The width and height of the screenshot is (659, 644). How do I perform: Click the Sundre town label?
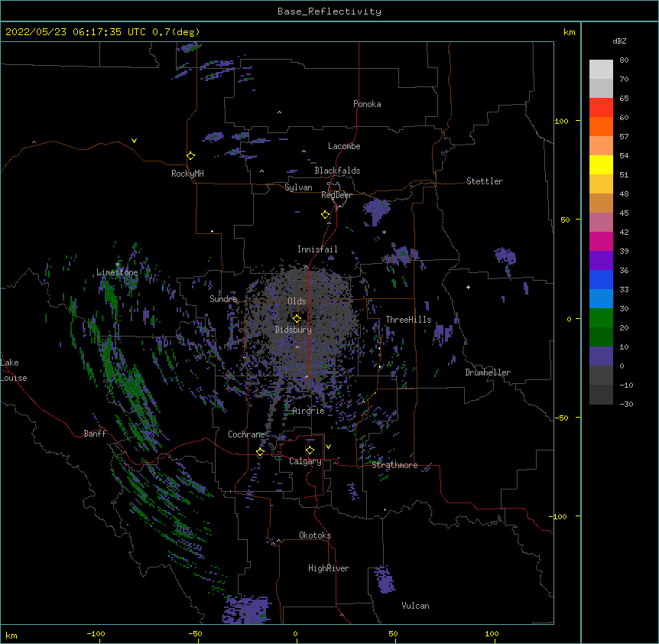[223, 299]
